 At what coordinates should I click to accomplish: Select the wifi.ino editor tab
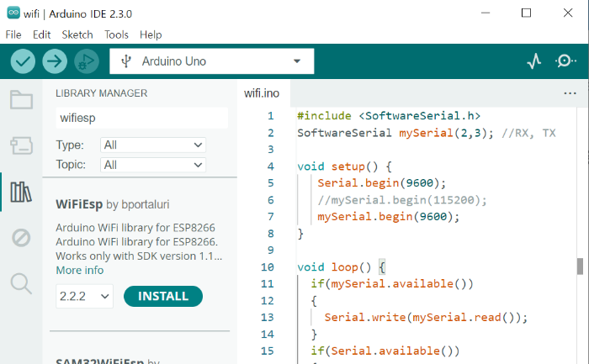click(262, 93)
